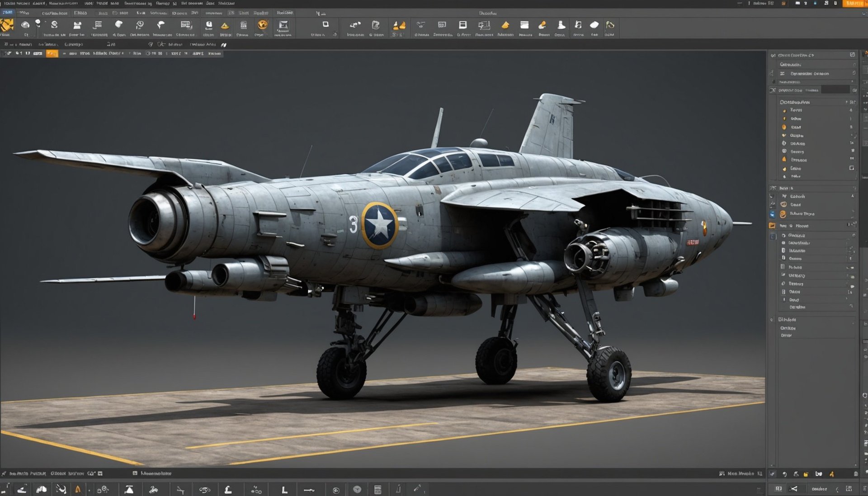Click the orange globe icon in top toolbar
This screenshot has width=868, height=496.
click(262, 24)
